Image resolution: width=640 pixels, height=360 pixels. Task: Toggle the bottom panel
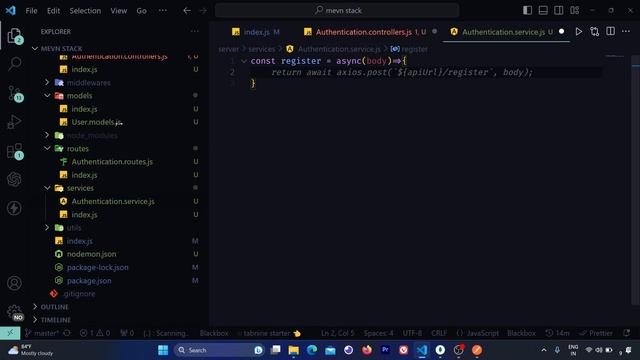click(543, 10)
